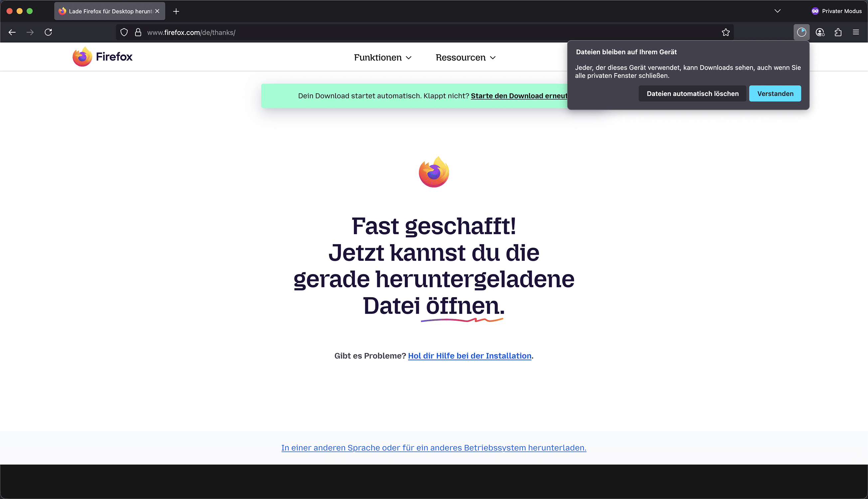Click Dateien automatisch löschen button
868x499 pixels.
(692, 93)
